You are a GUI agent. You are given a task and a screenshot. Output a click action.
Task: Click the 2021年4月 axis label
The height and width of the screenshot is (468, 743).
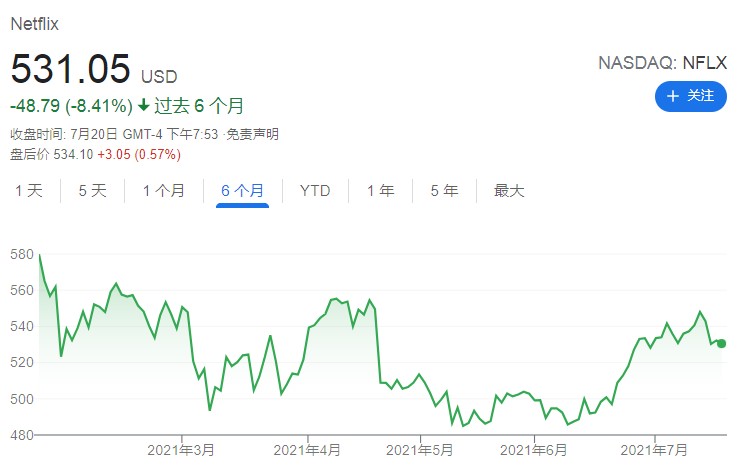[x=307, y=450]
